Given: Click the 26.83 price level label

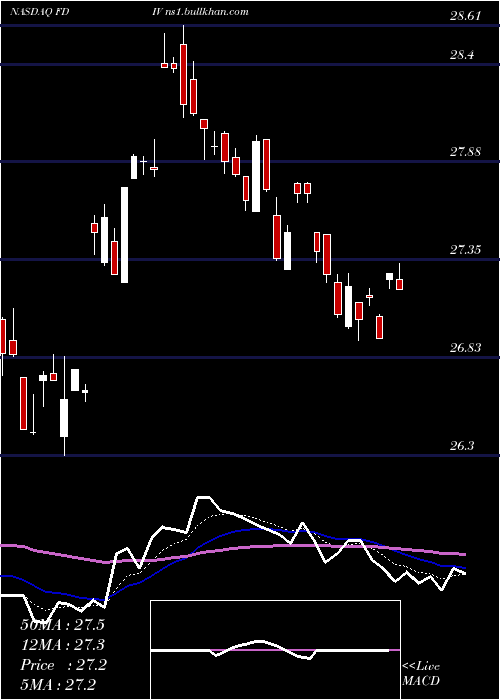Looking at the screenshot, I should coord(466,347).
